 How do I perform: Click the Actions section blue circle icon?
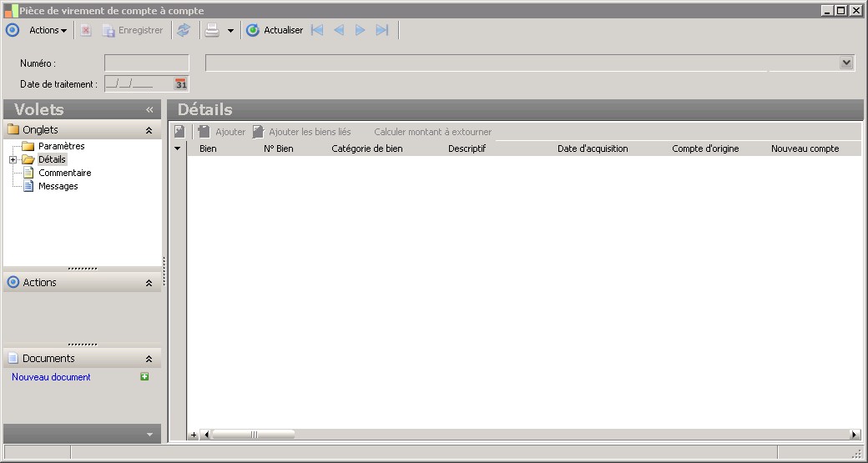[x=13, y=283]
